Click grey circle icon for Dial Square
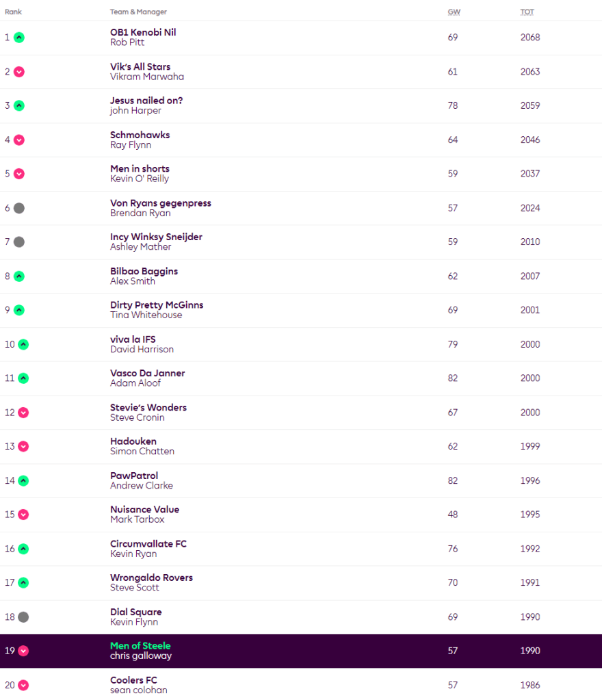The width and height of the screenshot is (602, 700). (x=23, y=617)
